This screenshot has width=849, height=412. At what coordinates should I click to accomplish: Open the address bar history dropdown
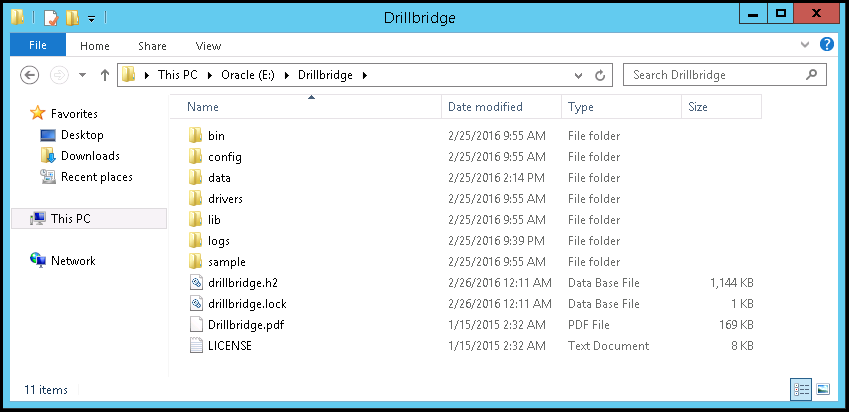579,75
